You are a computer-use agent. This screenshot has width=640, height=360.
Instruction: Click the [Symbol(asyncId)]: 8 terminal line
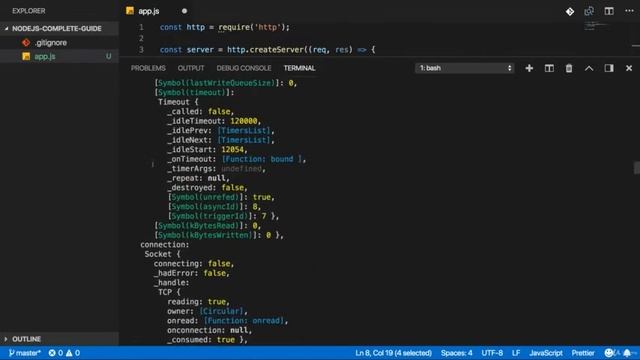pos(214,207)
